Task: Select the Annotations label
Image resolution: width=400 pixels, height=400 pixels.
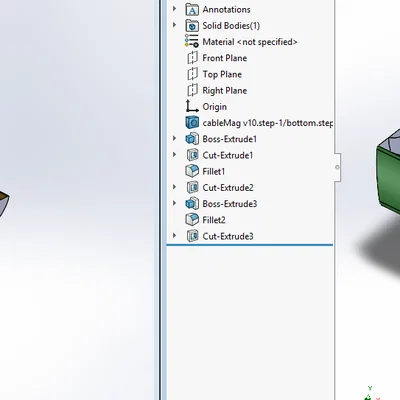Action: pos(226,10)
